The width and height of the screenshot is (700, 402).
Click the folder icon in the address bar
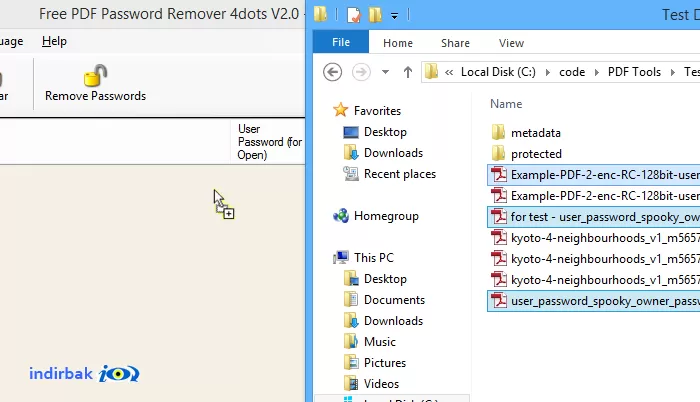point(431,71)
